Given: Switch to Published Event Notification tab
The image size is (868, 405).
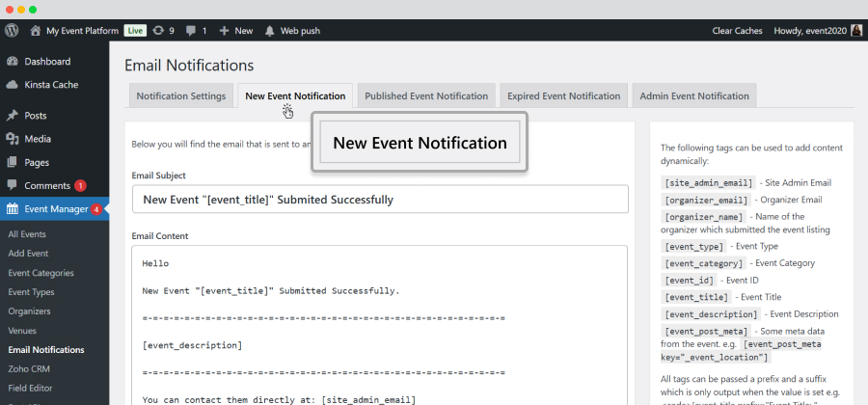Looking at the screenshot, I should (426, 95).
